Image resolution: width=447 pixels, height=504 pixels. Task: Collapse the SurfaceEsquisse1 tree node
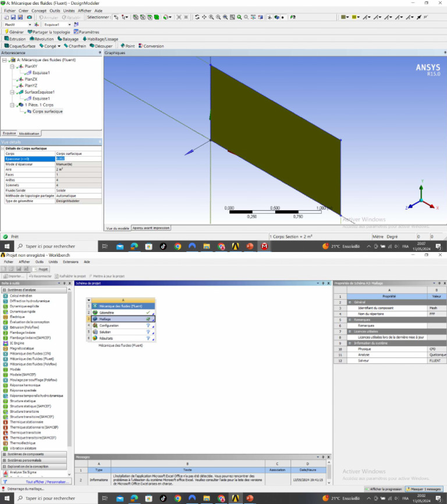pos(12,92)
